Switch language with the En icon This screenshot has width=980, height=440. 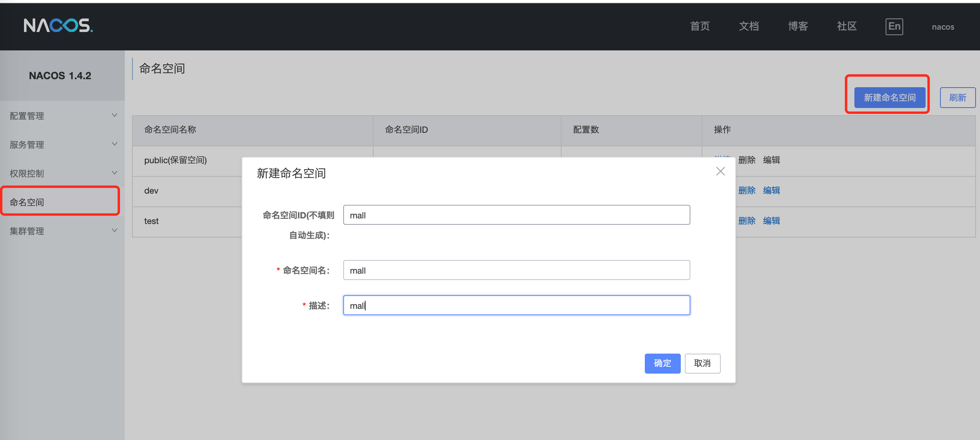coord(894,26)
